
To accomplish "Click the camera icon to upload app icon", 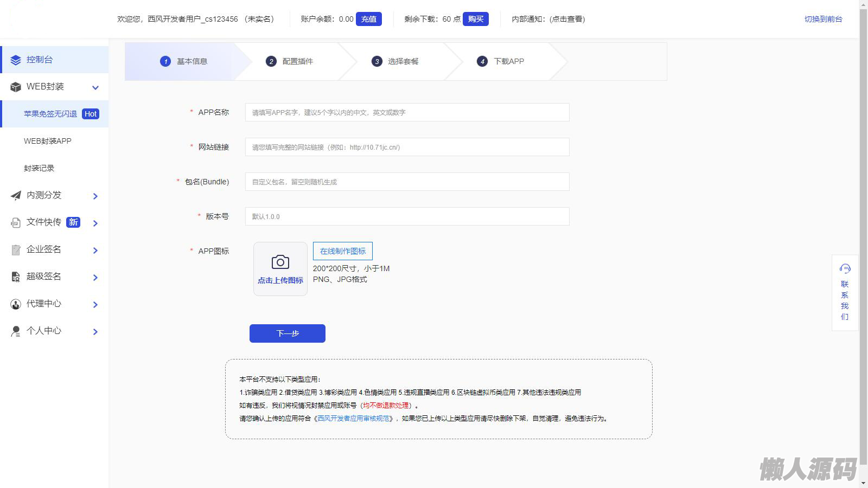I will click(x=280, y=262).
